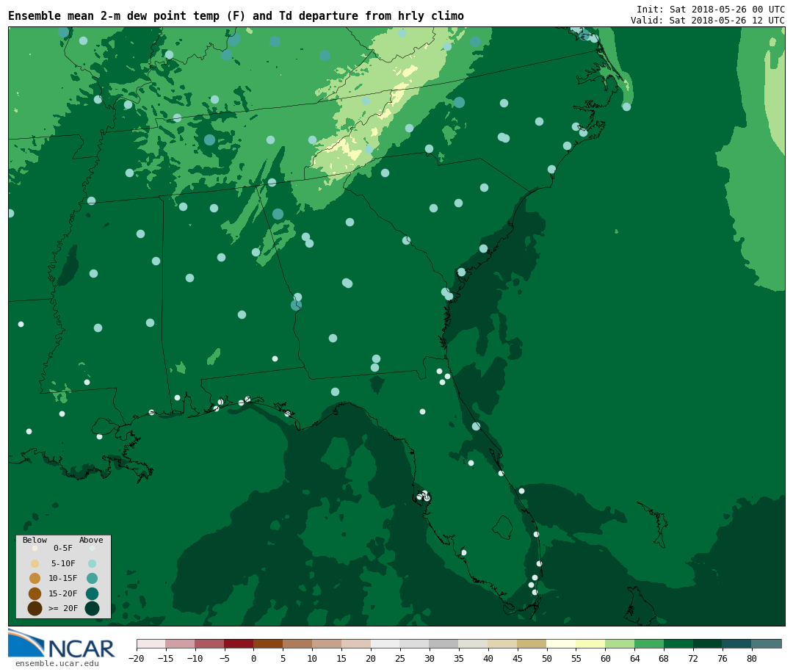Screen dimensions: 793x672
Task: Pick the colorbar segment between 15 and 20
Action: (x=356, y=643)
